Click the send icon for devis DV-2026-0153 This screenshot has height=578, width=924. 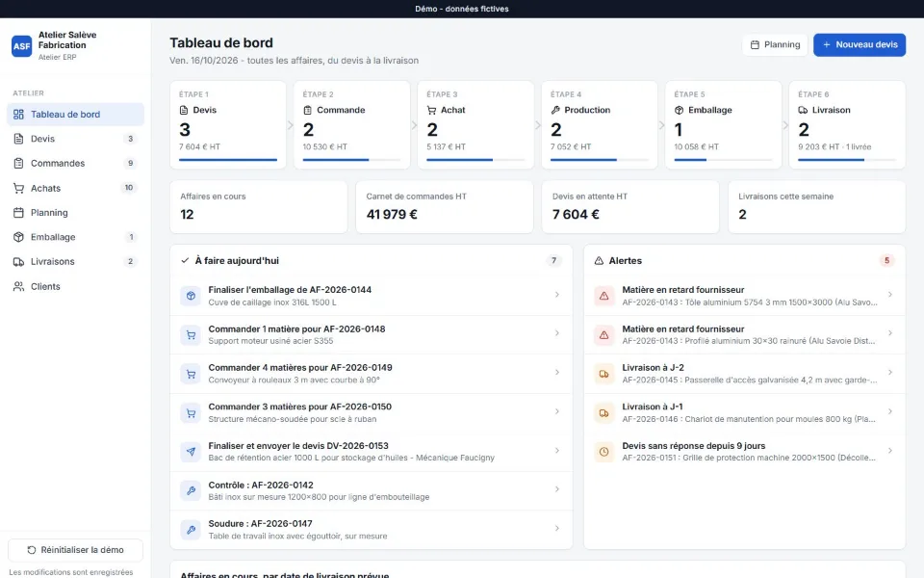click(191, 452)
